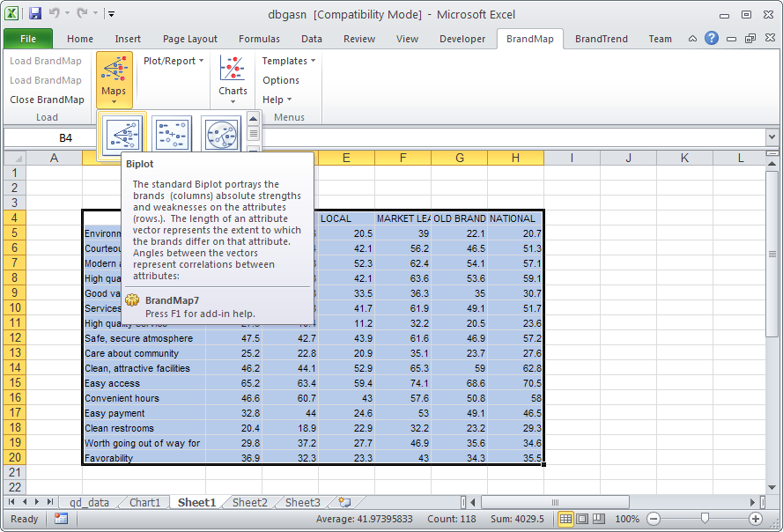783x532 pixels.
Task: Click the 100% zoom level
Action: pyautogui.click(x=627, y=519)
